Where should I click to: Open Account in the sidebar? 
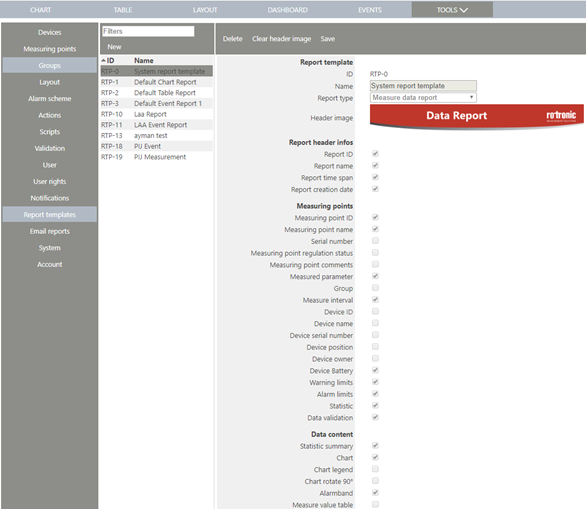click(x=49, y=264)
